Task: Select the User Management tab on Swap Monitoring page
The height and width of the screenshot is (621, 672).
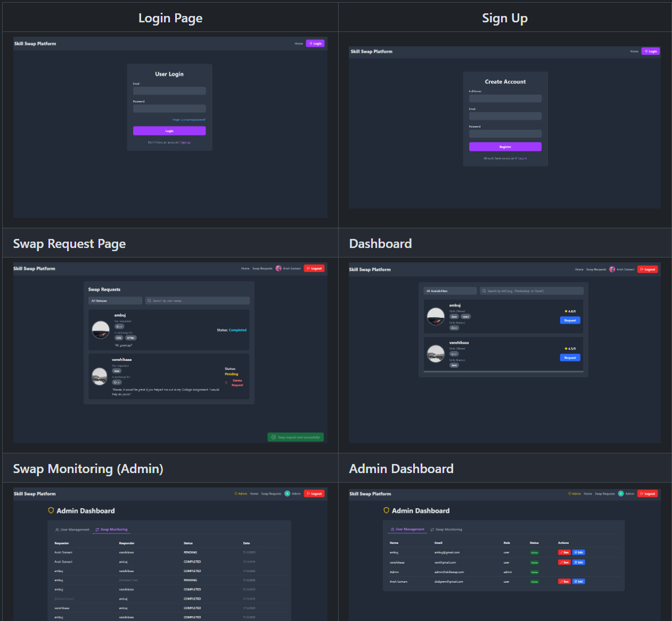Action: 72,529
